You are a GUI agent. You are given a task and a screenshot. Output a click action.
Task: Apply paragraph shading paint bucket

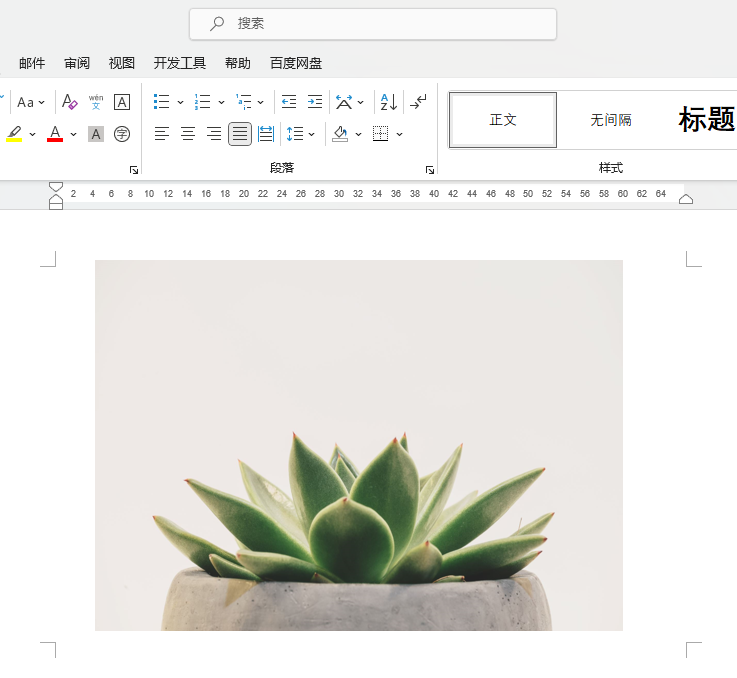point(340,134)
